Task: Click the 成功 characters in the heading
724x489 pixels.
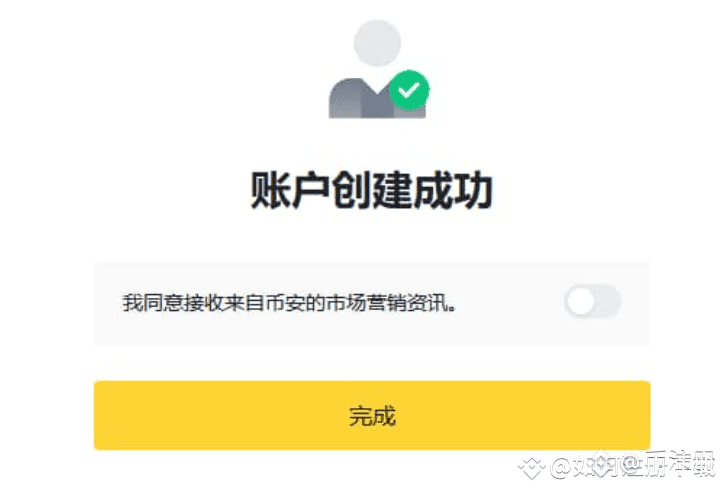Action: [452, 190]
